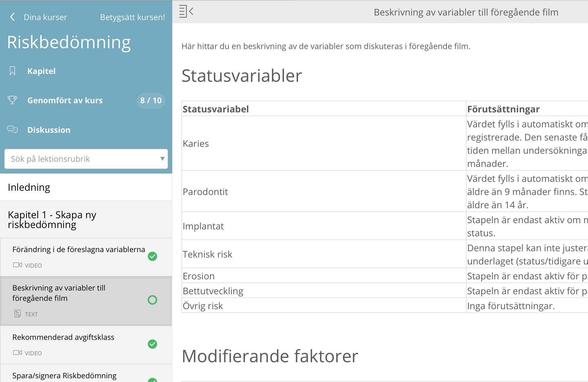588x382 pixels.
Task: Collapse Kapitel 1 - Skapa ny riskbedömning
Action: (52, 219)
